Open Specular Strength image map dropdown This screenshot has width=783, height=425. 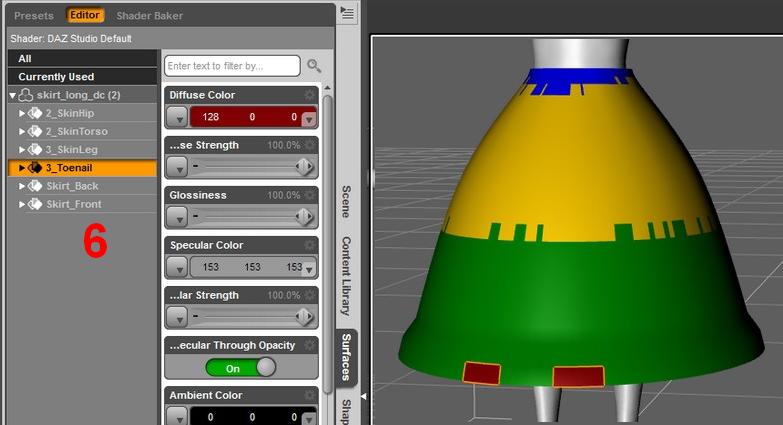pyautogui.click(x=177, y=317)
